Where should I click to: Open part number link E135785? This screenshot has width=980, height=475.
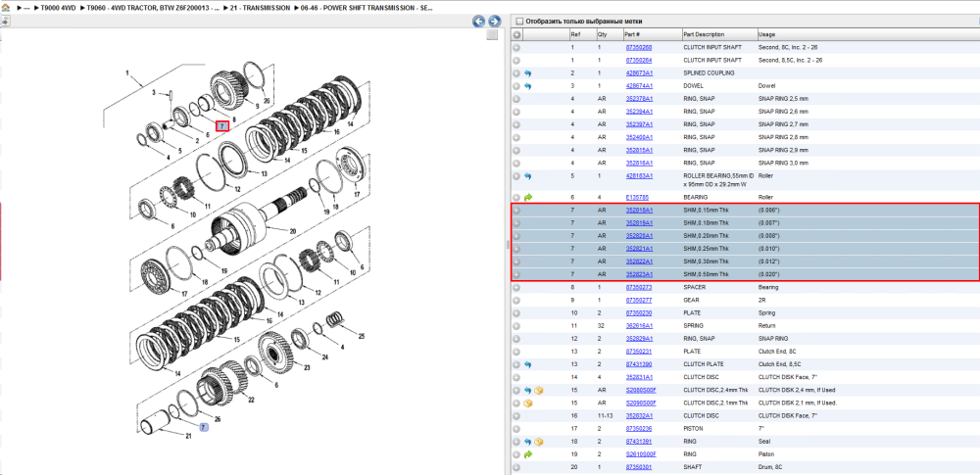(637, 198)
